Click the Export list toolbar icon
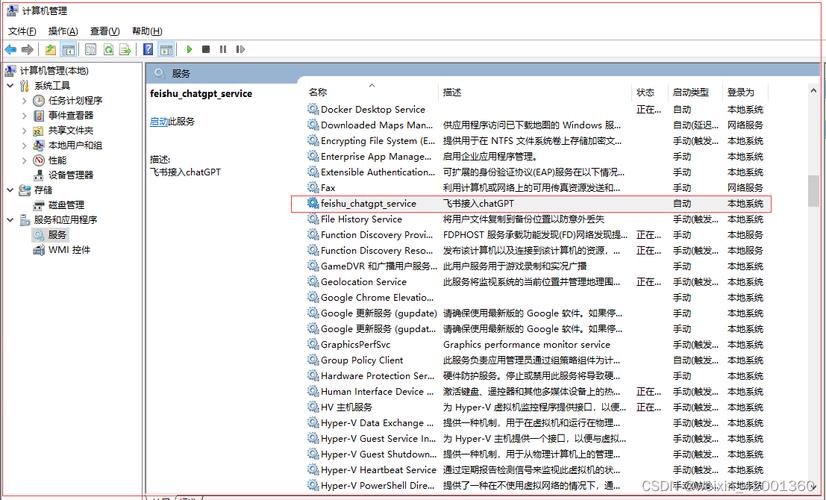The image size is (826, 500). (x=125, y=50)
